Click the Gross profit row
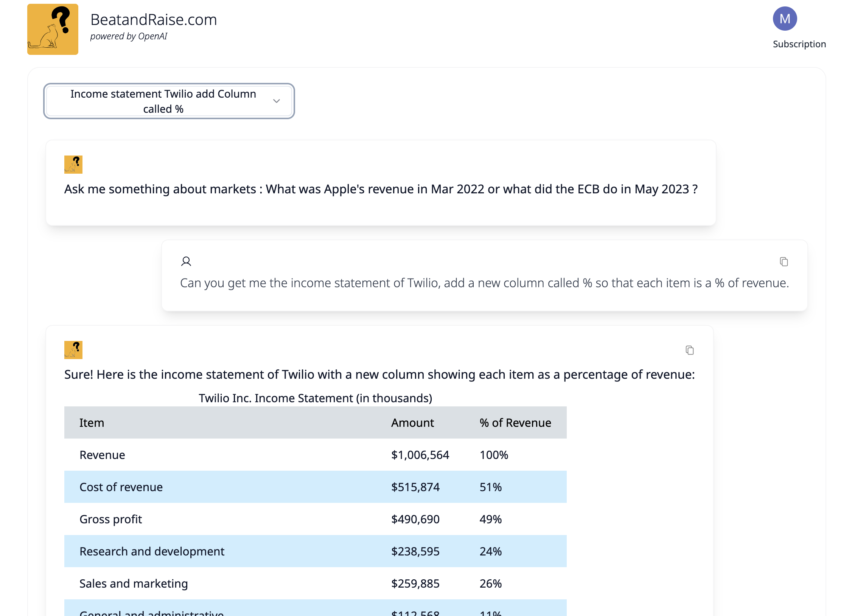 (x=315, y=519)
